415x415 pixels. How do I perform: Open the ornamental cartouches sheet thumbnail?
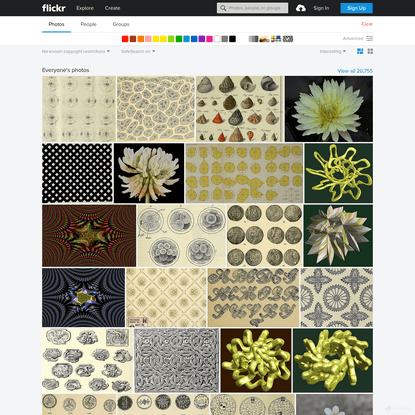click(x=87, y=360)
